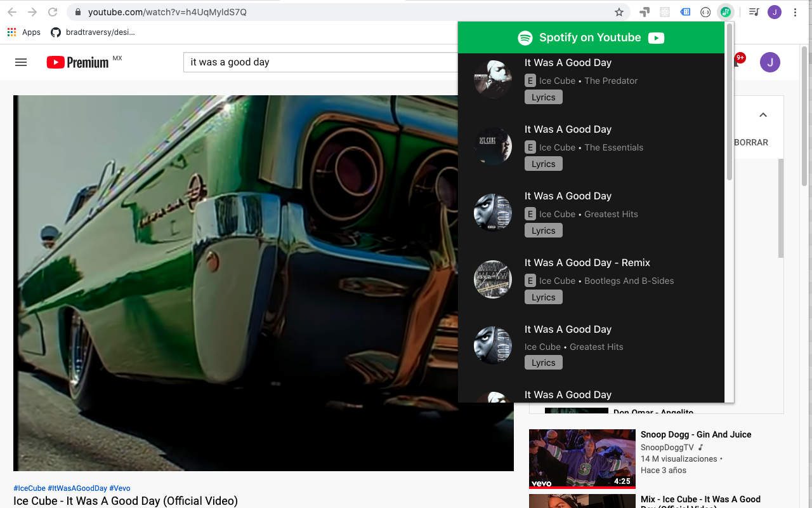Click 'Ice Cube • Bootlegs And B-Sides' text

pos(606,281)
